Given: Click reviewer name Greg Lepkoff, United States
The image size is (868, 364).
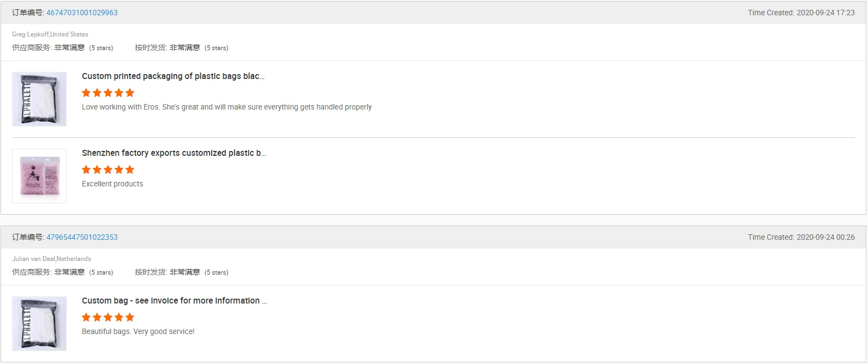Looking at the screenshot, I should 50,34.
